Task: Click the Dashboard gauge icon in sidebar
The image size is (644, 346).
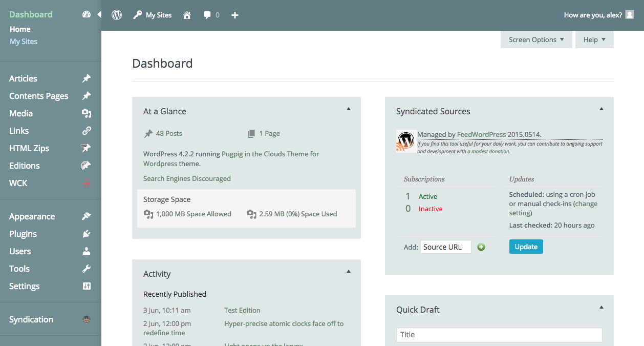Action: coord(87,14)
